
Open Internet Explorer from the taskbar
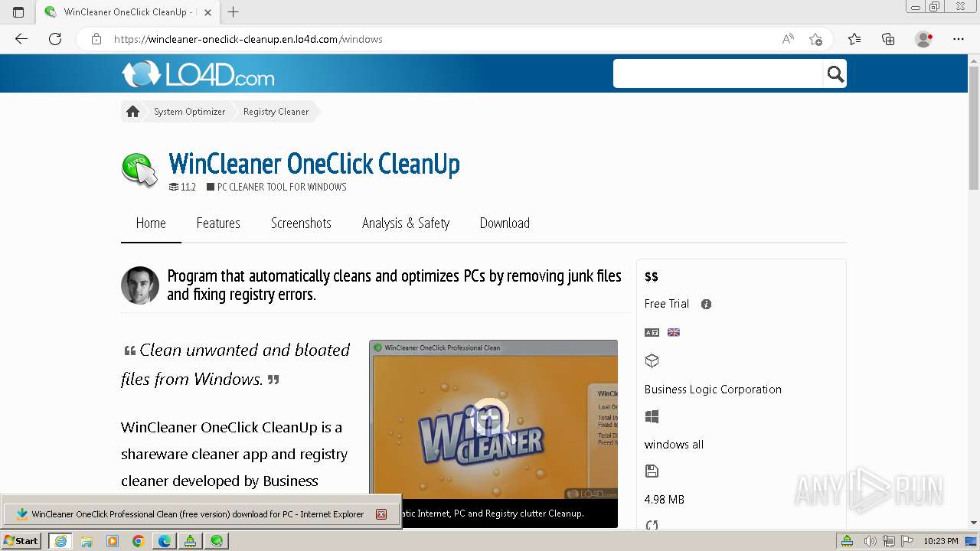tap(60, 541)
